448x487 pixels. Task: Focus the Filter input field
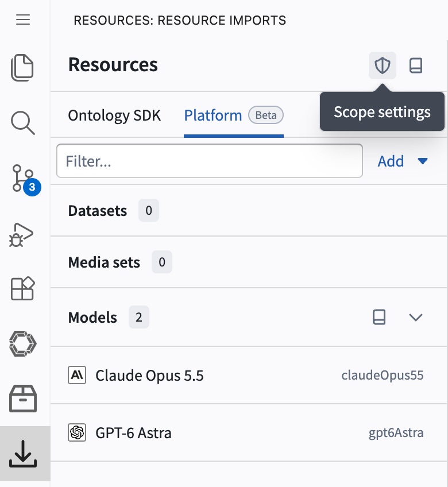[x=210, y=161]
